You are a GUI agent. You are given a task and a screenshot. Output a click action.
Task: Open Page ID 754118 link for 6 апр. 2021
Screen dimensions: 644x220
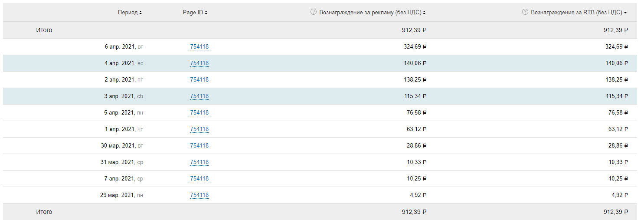199,47
